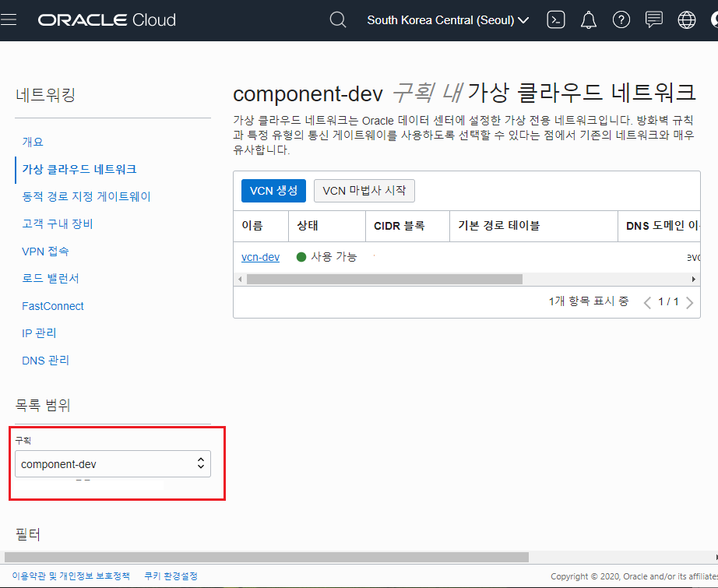Open 동적 경로 지정 게이트웨이

pyautogui.click(x=86, y=197)
